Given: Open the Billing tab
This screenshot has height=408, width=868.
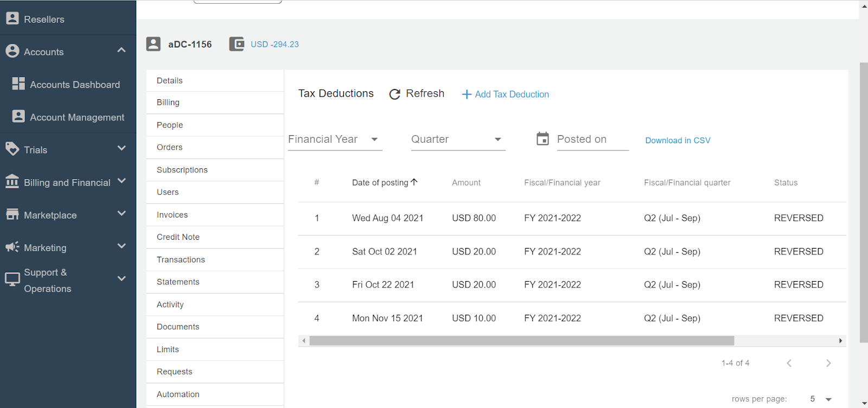Looking at the screenshot, I should click(x=215, y=103).
